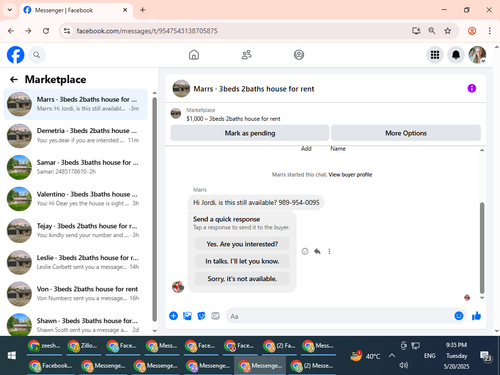Open the notifications bell

[x=456, y=55]
